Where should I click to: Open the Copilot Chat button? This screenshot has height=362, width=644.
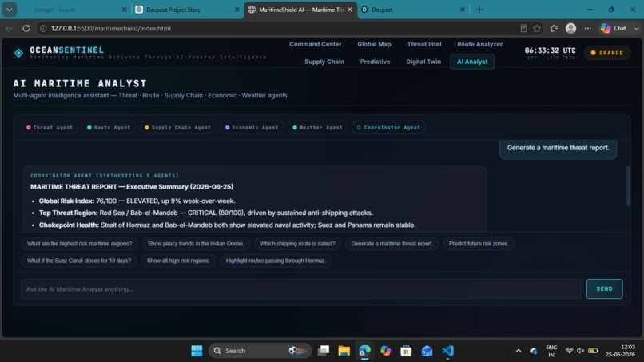pyautogui.click(x=614, y=28)
